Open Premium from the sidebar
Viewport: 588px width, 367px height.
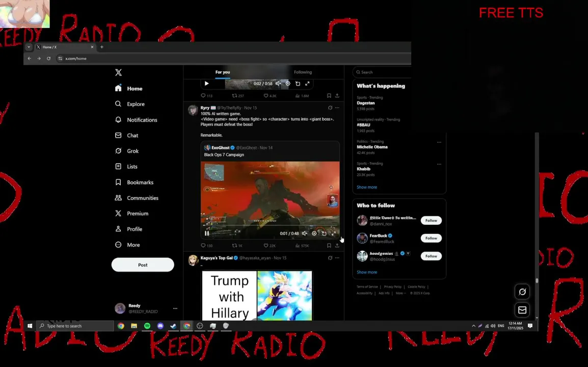[131, 214]
